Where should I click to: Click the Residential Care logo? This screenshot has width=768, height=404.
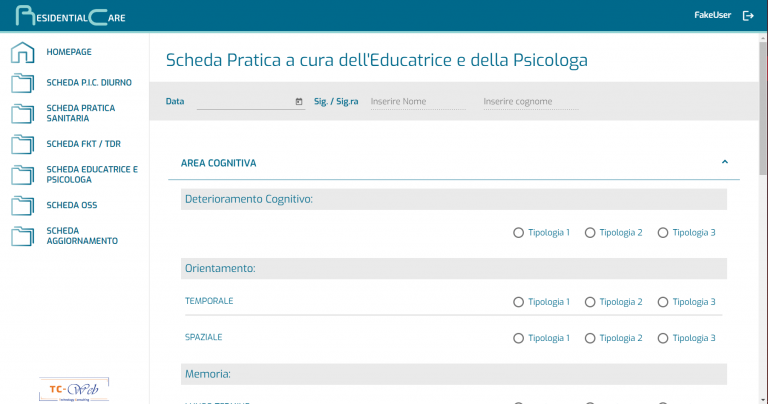63,16
